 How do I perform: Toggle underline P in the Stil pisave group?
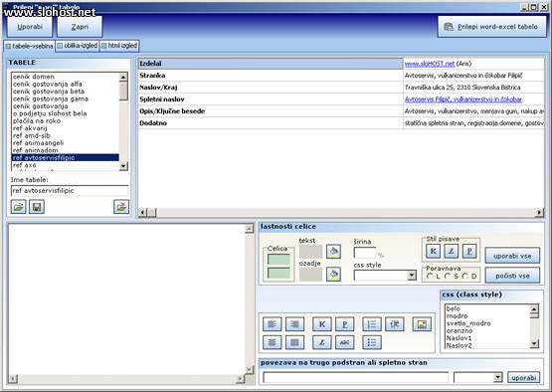469,251
